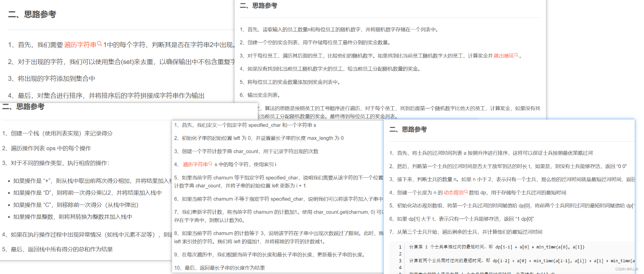Click text '判断其是否在字符串2中出现'
644x274 pixels.
click(x=192, y=45)
